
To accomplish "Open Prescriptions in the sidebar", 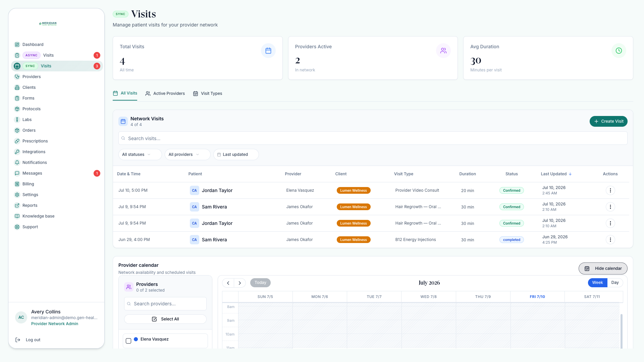I will pyautogui.click(x=57, y=141).
